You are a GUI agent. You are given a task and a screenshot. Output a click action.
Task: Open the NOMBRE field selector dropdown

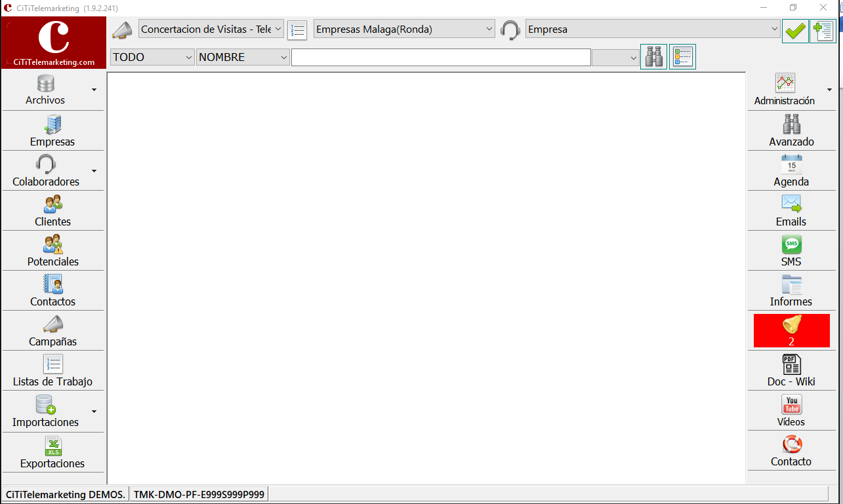point(243,57)
